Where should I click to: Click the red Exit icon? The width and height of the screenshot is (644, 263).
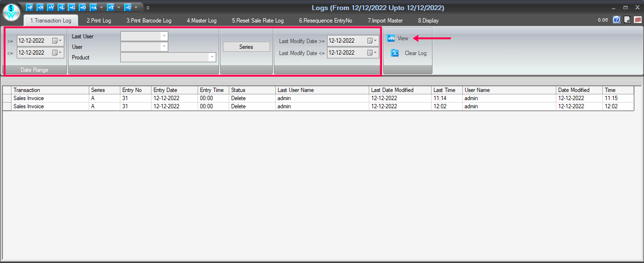637,20
